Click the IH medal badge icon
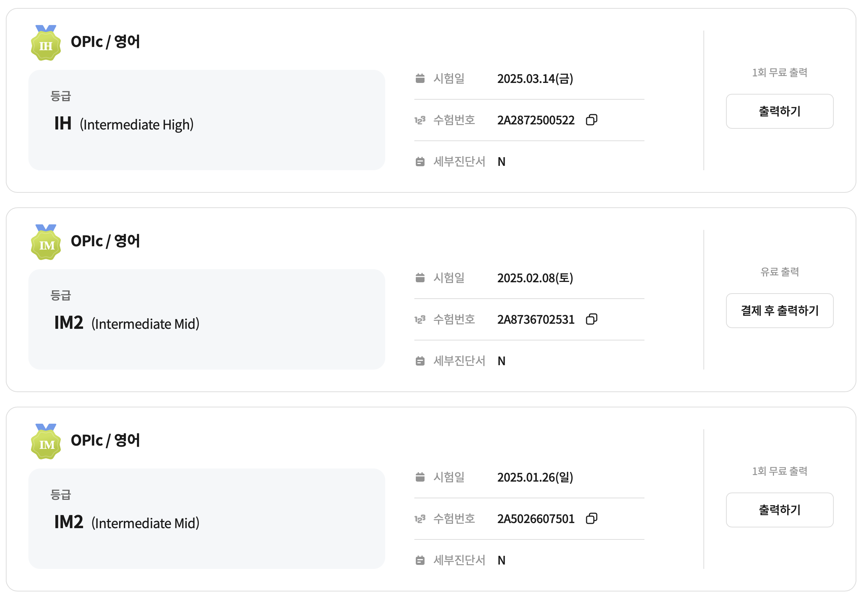This screenshot has width=868, height=598. pyautogui.click(x=46, y=43)
